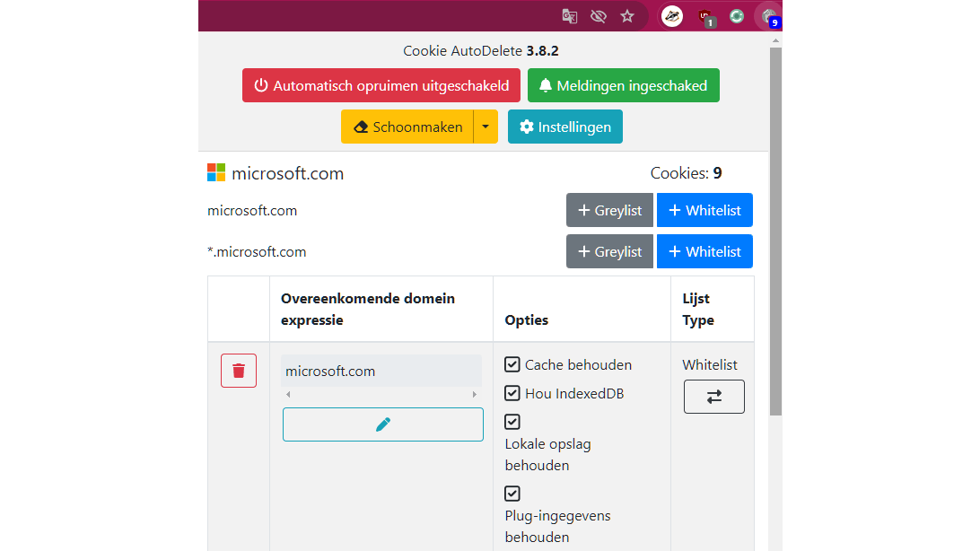Click scroll-up arrow of popup scrollbar
This screenshot has width=980, height=551.
pos(775,40)
